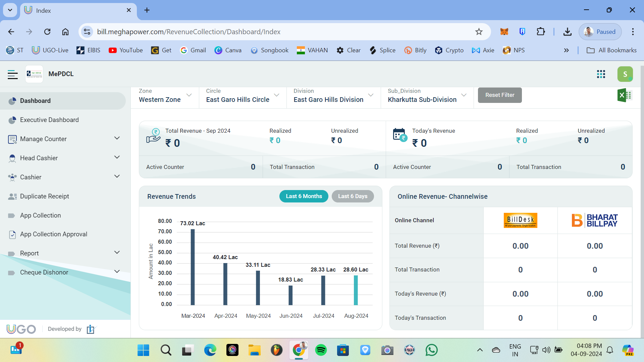
Task: Open Spotify from the taskbar
Action: pos(321,350)
